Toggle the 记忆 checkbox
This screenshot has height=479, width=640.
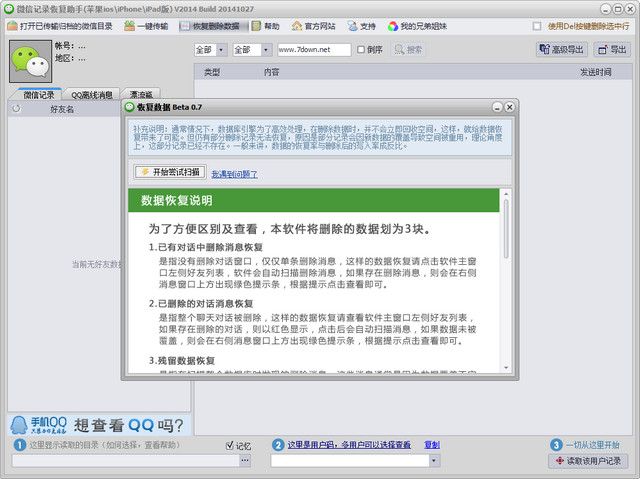point(230,446)
